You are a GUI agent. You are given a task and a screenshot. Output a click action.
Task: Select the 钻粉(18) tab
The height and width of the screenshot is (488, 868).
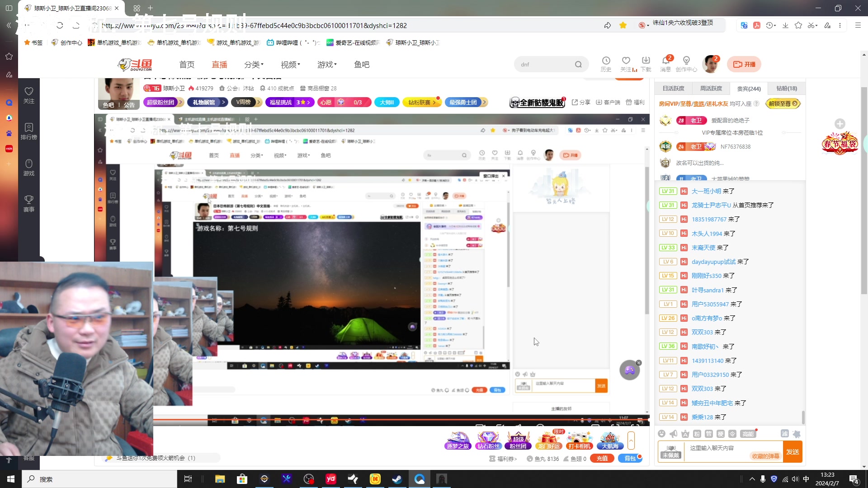pyautogui.click(x=786, y=89)
